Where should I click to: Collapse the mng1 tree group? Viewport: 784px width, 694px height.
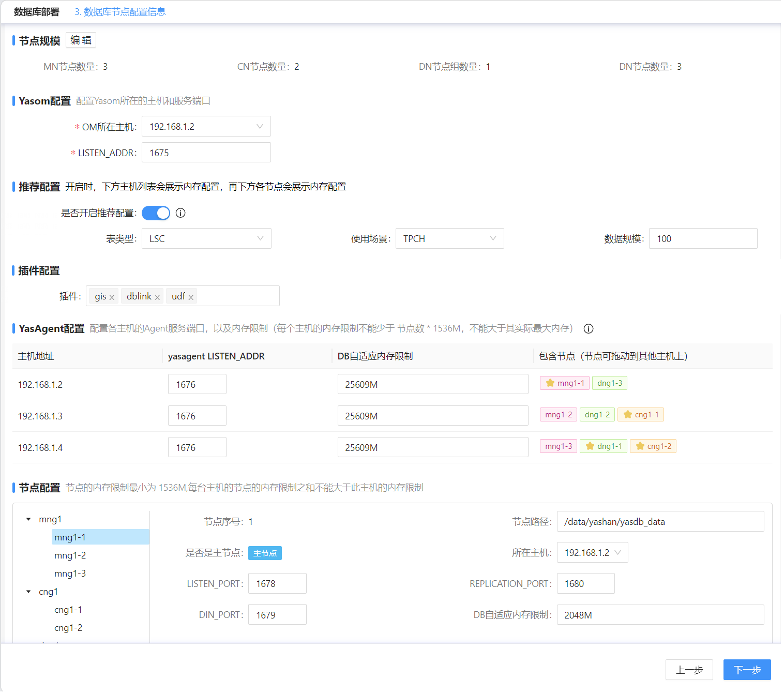click(28, 519)
